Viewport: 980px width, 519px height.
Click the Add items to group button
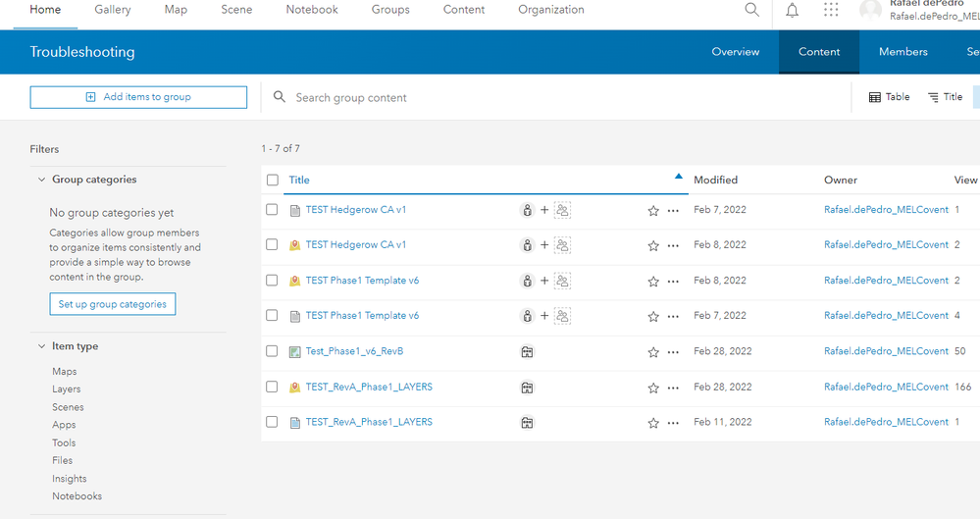point(138,97)
